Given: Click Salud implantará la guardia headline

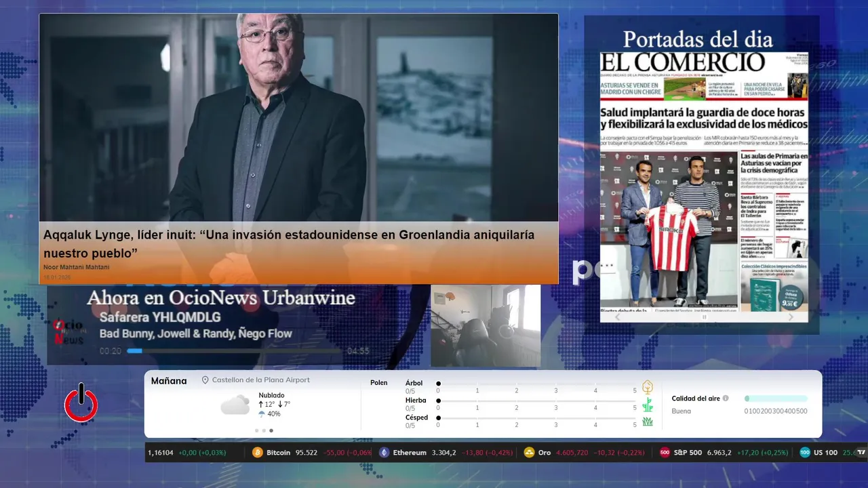Looking at the screenshot, I should 704,119.
